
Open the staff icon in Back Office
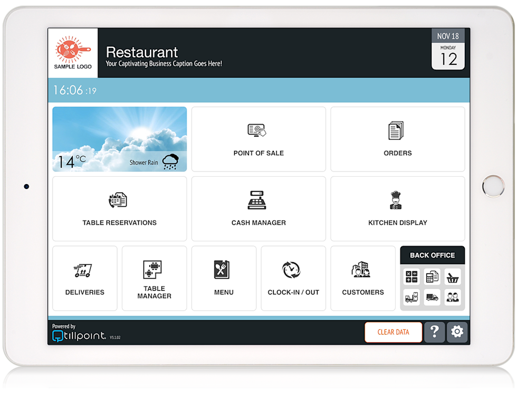(453, 297)
